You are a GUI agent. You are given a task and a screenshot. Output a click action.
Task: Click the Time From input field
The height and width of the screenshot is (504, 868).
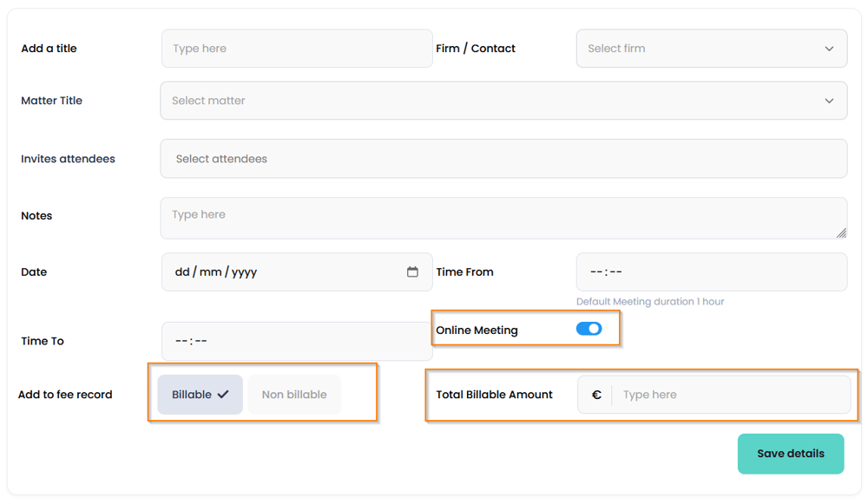pos(712,272)
